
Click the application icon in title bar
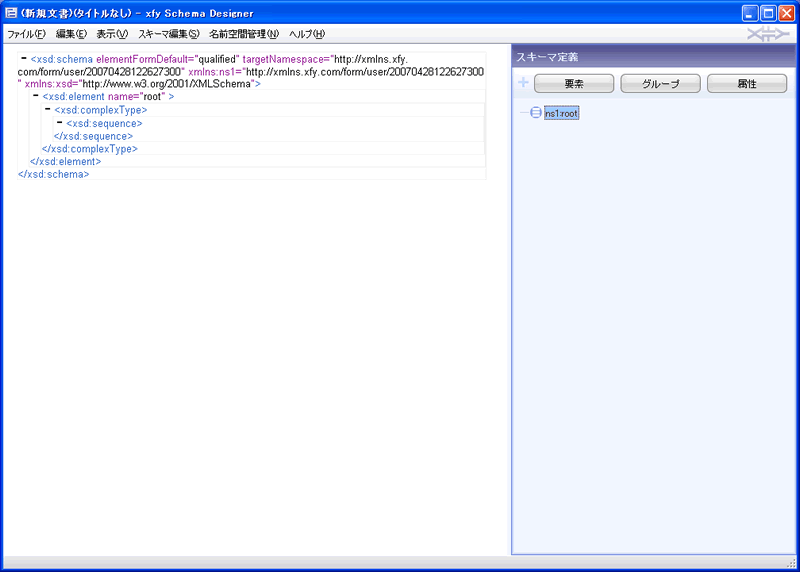[x=11, y=13]
